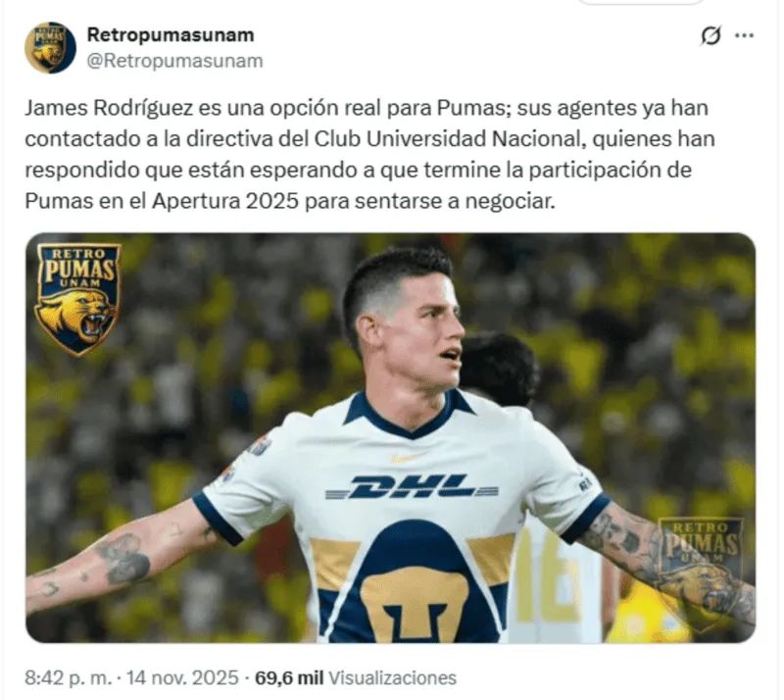Click the DHL sponsor logo on jersey

[411, 487]
